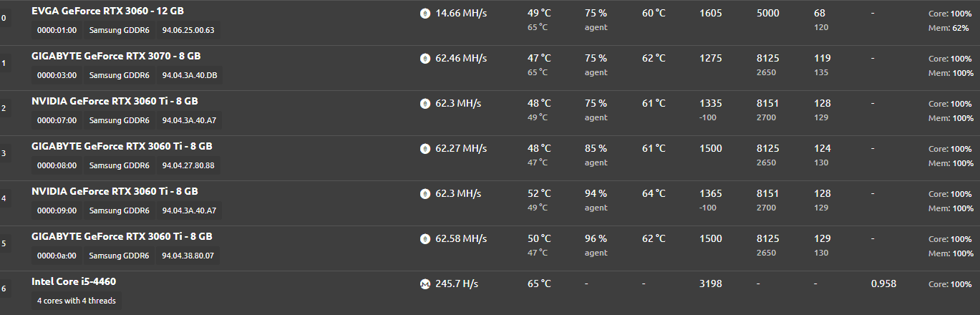Select the row index 6 tab

coord(4,289)
